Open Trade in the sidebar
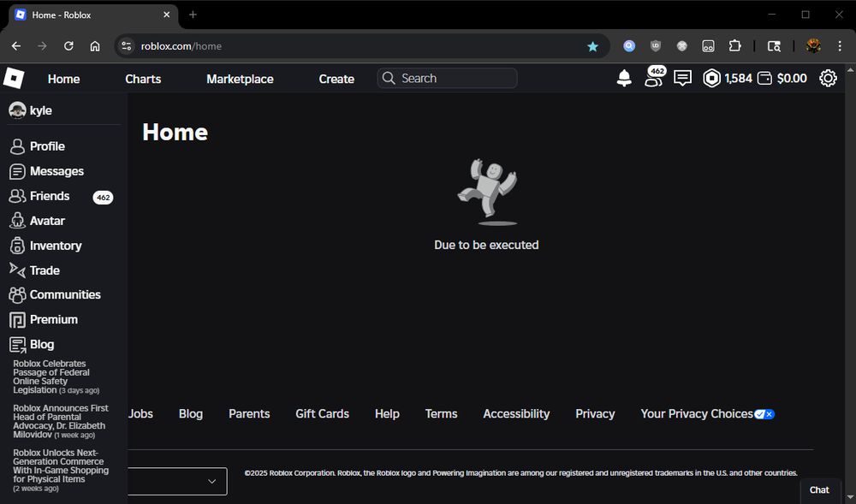The height and width of the screenshot is (504, 856). pyautogui.click(x=34, y=270)
